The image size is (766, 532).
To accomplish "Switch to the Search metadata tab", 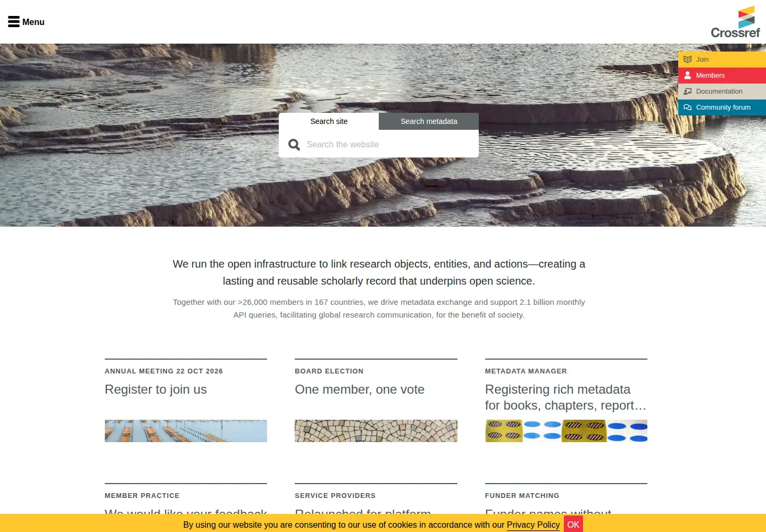I will coord(429,121).
